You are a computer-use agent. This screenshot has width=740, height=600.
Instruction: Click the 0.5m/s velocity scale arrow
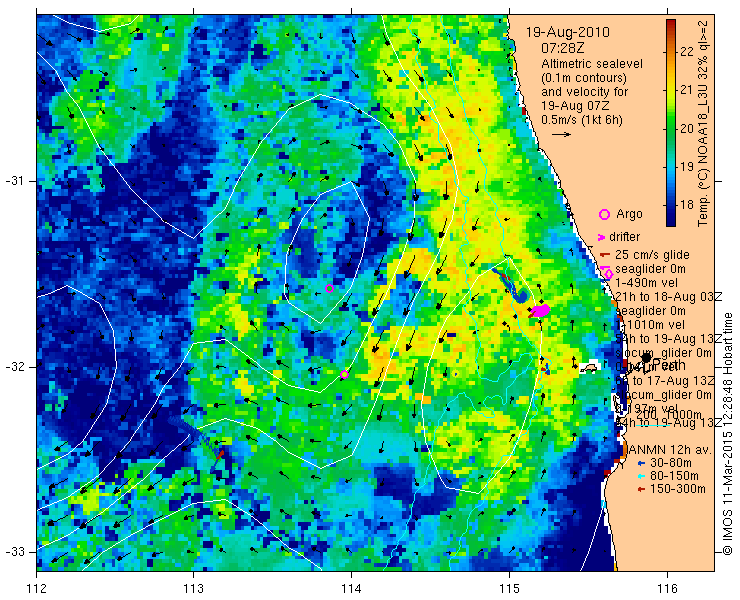pos(561,135)
